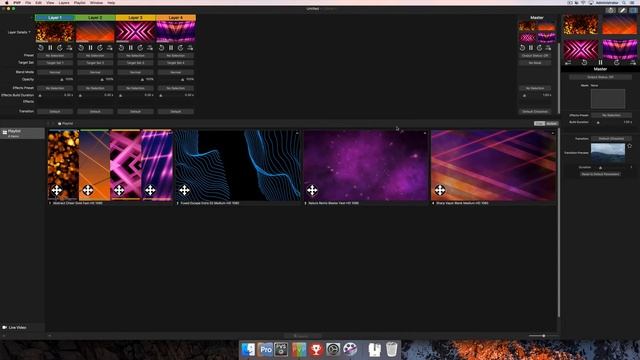Click move handle on Sharp Vapor clip

click(440, 190)
